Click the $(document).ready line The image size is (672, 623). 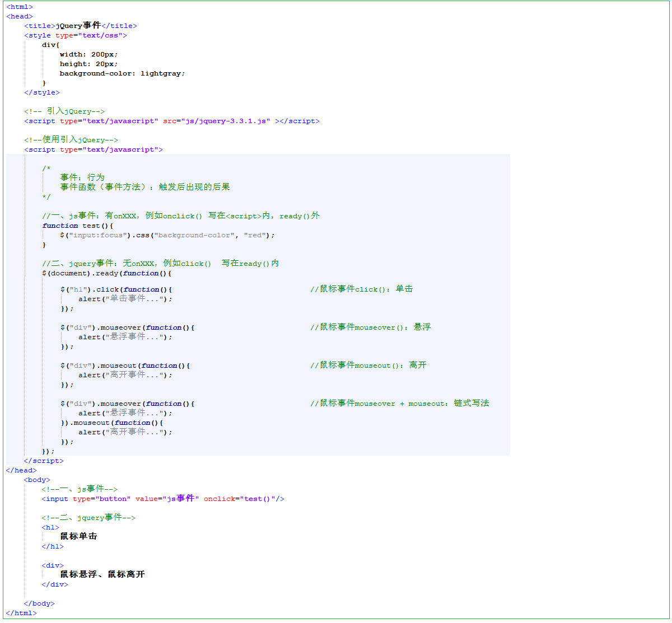click(x=106, y=273)
